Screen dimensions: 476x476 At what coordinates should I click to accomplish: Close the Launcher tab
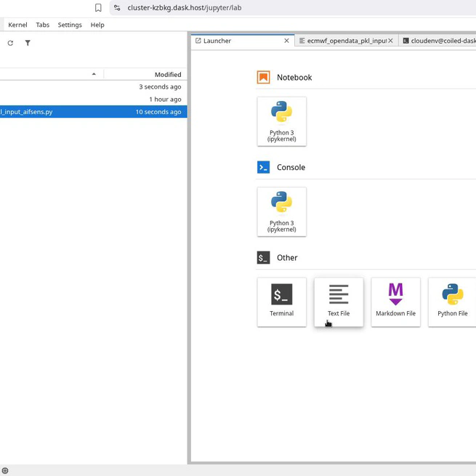(286, 41)
